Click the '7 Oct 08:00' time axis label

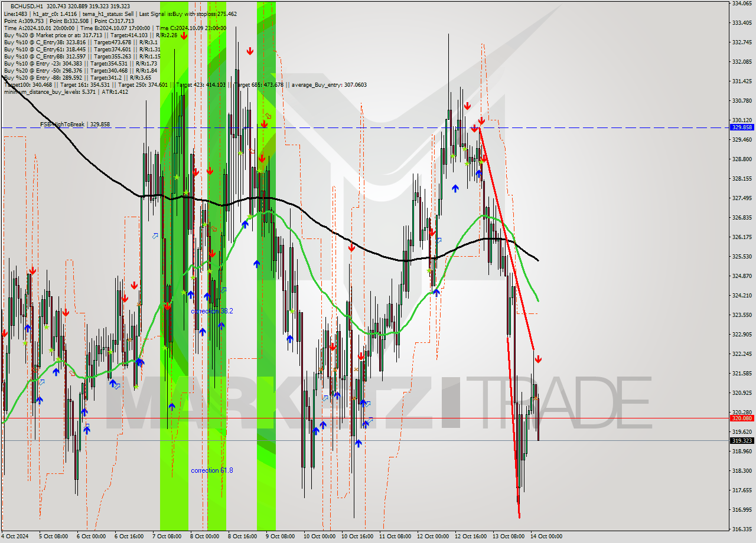[x=167, y=537]
